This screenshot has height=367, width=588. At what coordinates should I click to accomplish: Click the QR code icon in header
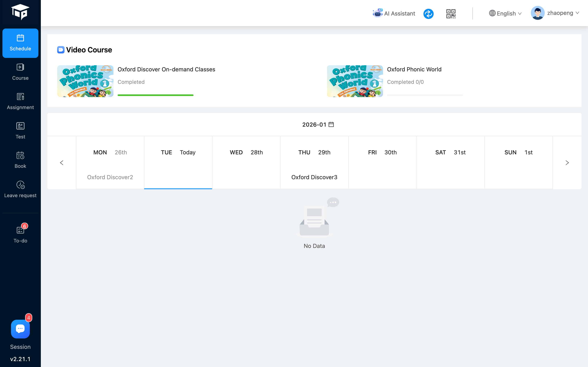tap(451, 14)
